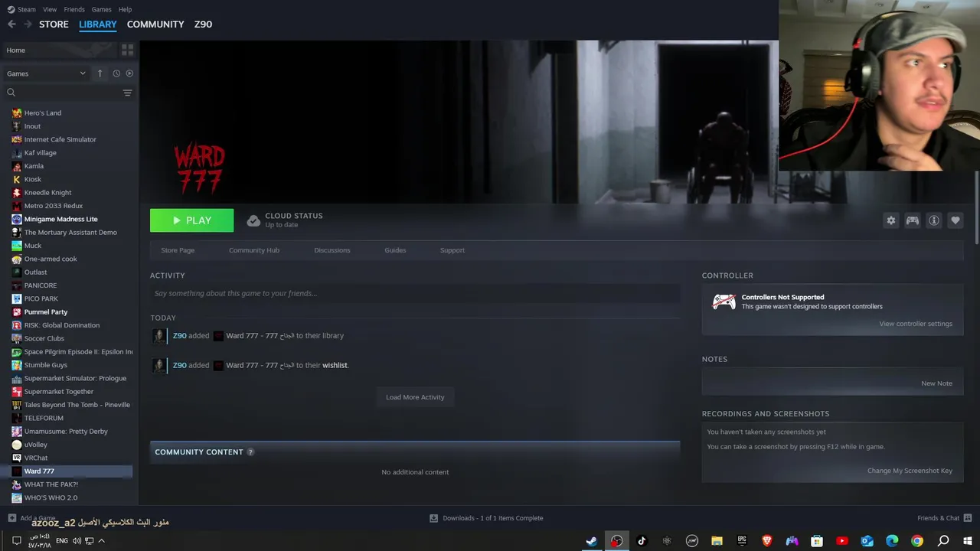Go back with the left arrow
Screen dimensions: 980x551
tap(11, 24)
